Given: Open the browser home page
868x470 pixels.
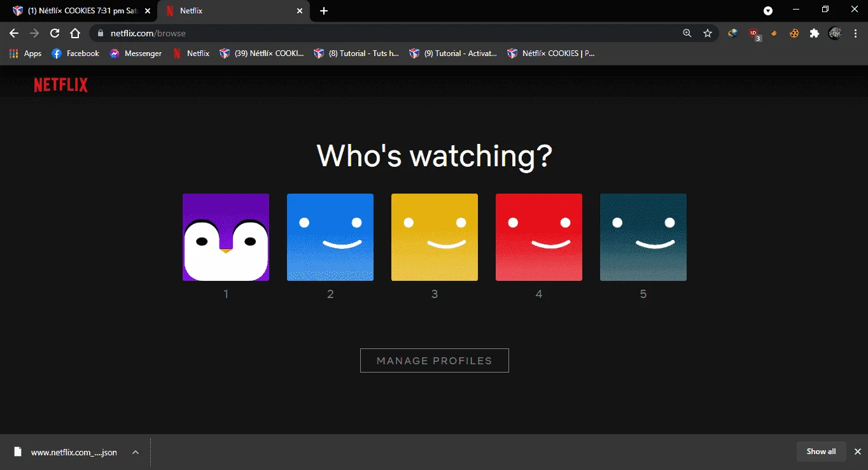Looking at the screenshot, I should 75,33.
